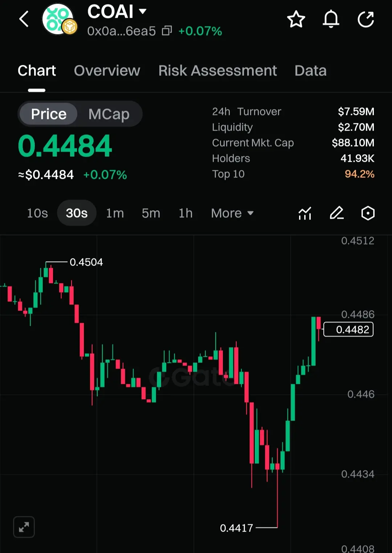Tap the 0.4486 price axis label
Screen dimensions: 392x553
[x=358, y=314]
